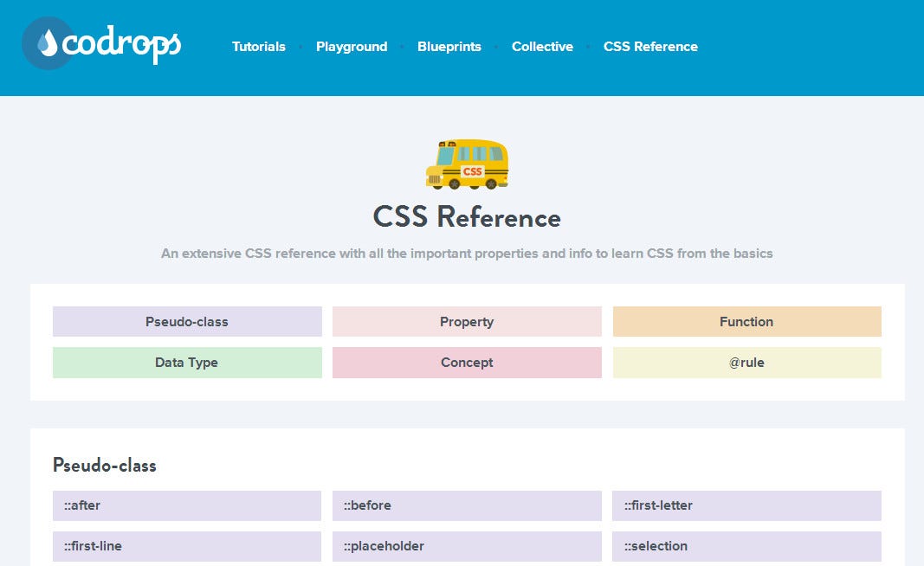Image resolution: width=924 pixels, height=566 pixels.
Task: Click the Codrops water drop logo
Action: point(48,42)
